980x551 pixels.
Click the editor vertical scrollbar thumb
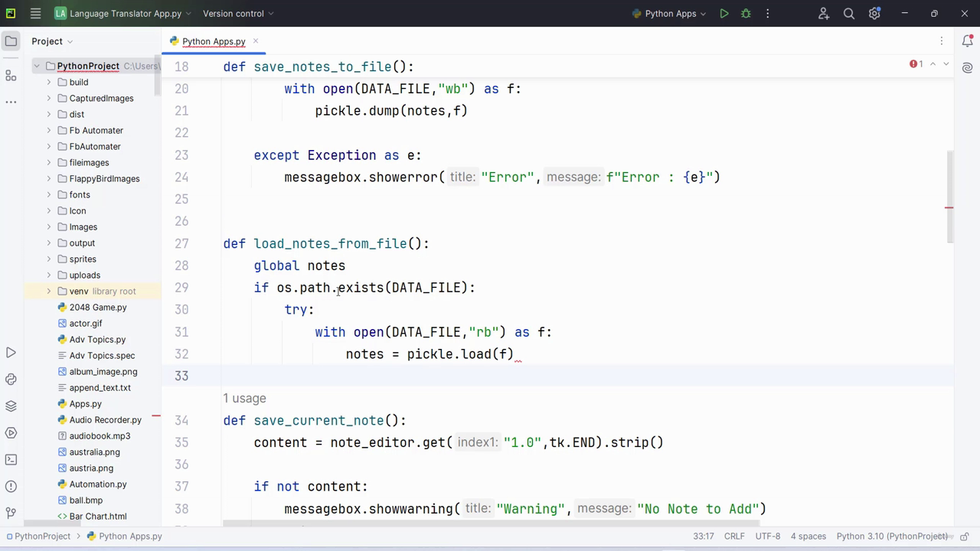tap(950, 197)
